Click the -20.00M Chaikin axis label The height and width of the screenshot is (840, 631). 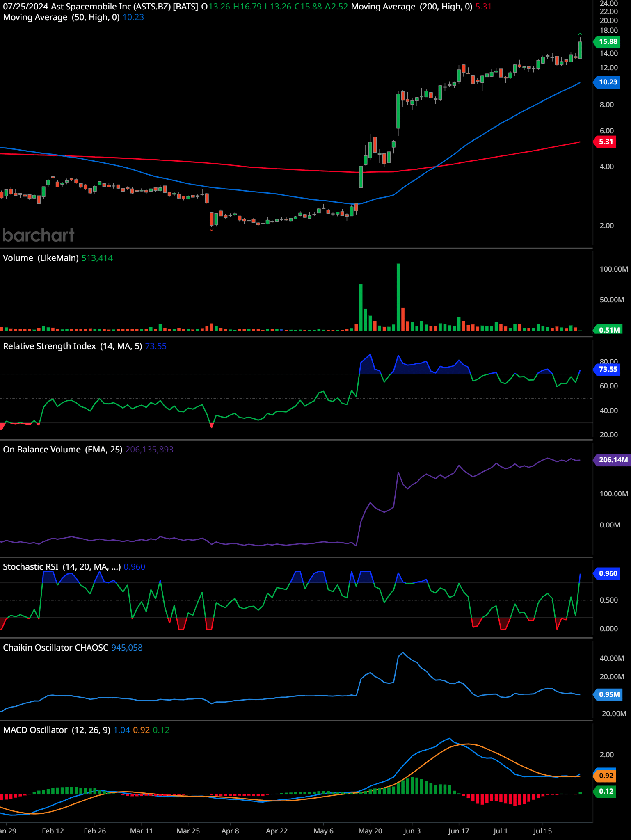click(x=613, y=714)
